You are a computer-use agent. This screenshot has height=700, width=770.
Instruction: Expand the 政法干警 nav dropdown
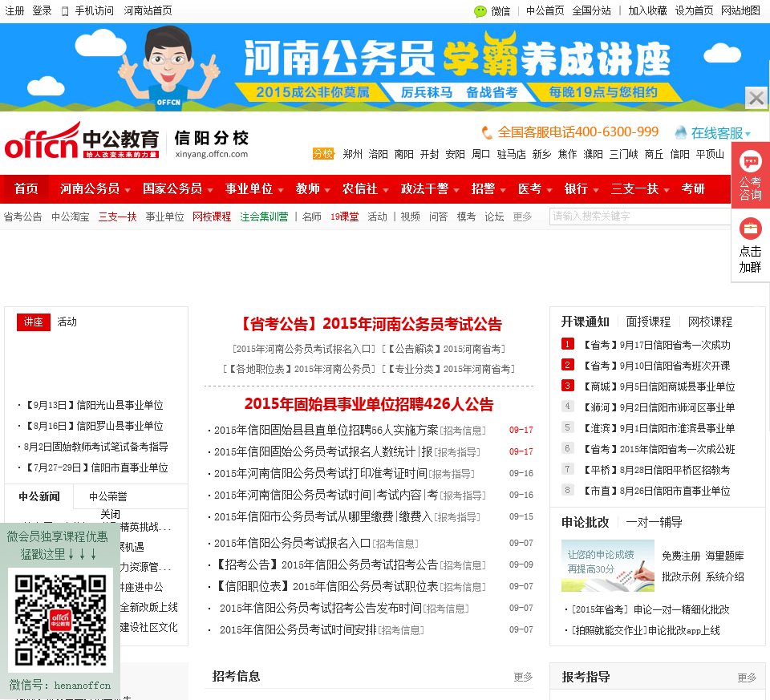[456, 190]
